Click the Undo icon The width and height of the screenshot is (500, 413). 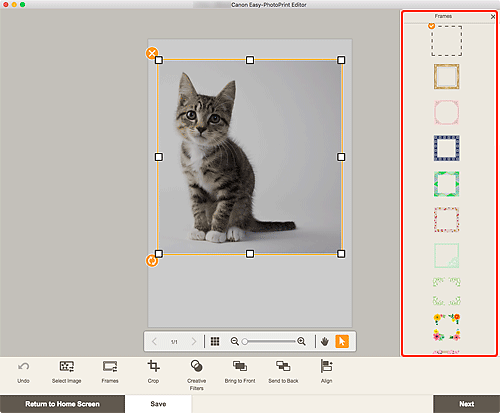[x=23, y=367]
